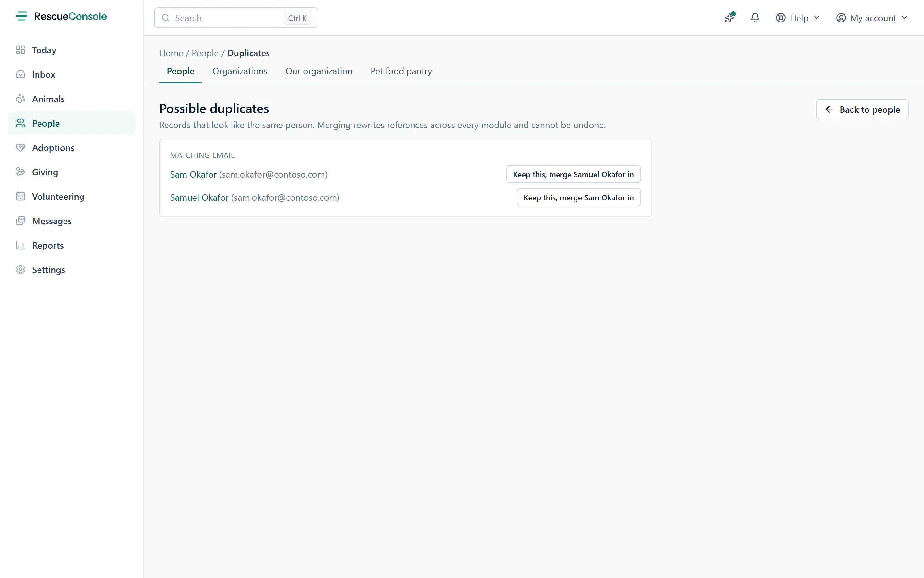Click the RescueConsole logo icon

point(21,16)
